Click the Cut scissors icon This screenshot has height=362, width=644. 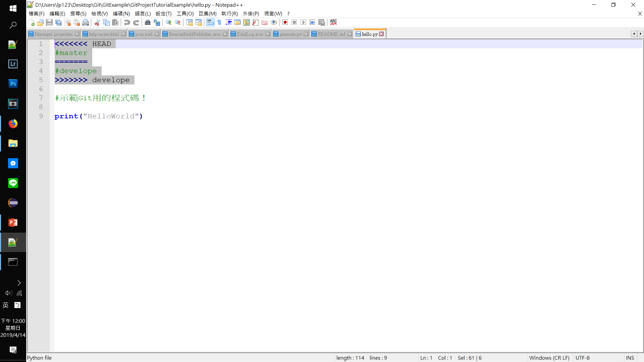97,22
